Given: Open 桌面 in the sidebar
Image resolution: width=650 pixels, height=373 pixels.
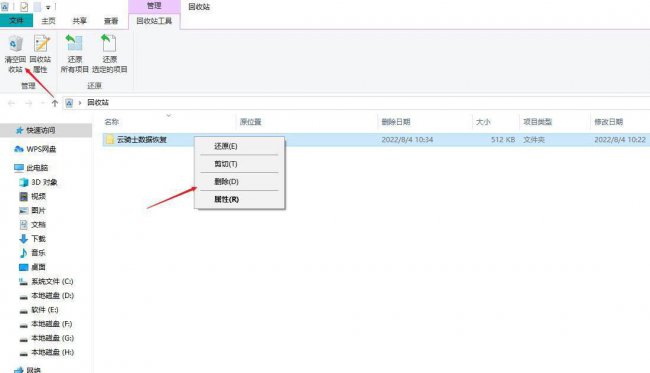Looking at the screenshot, I should click(x=39, y=267).
